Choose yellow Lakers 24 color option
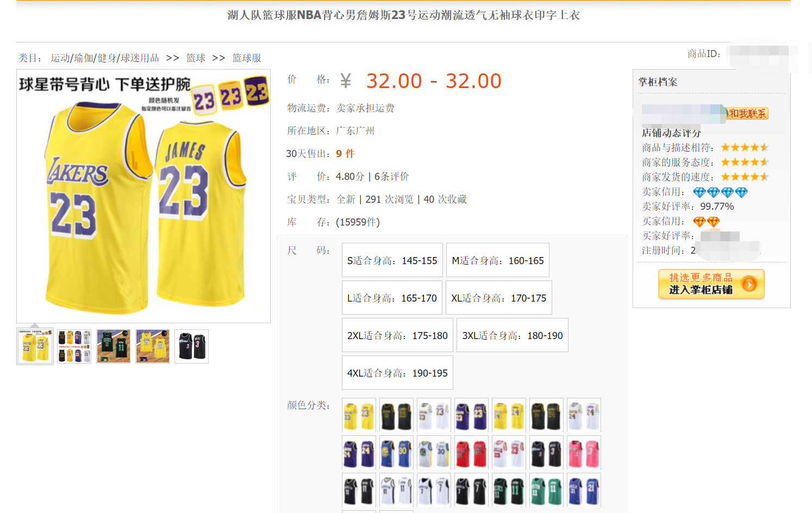 tap(509, 415)
